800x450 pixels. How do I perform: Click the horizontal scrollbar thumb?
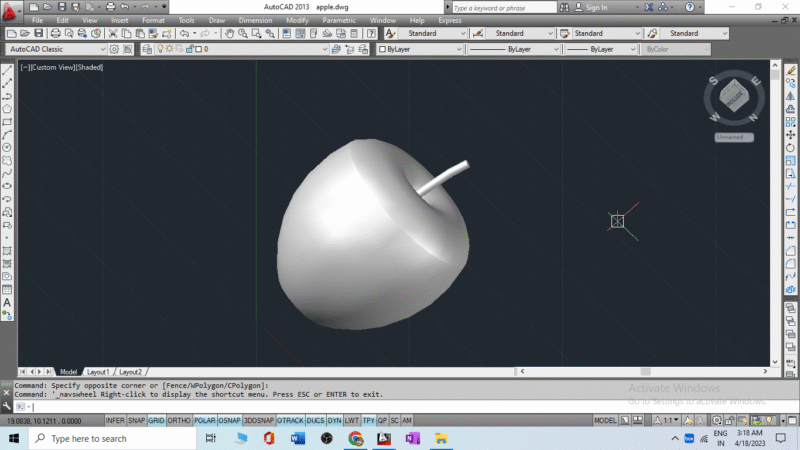(x=645, y=371)
